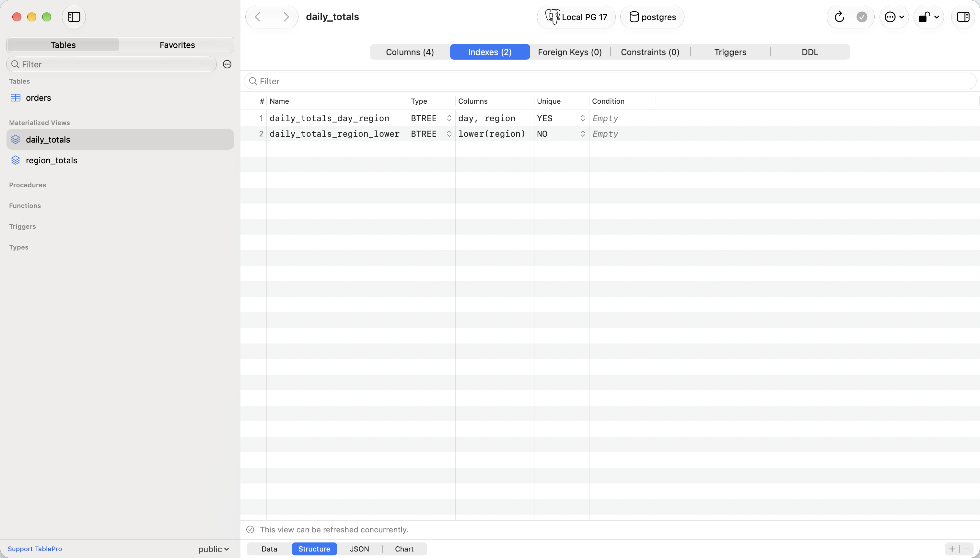Click the Name column header
This screenshot has height=558, width=980.
click(x=337, y=101)
